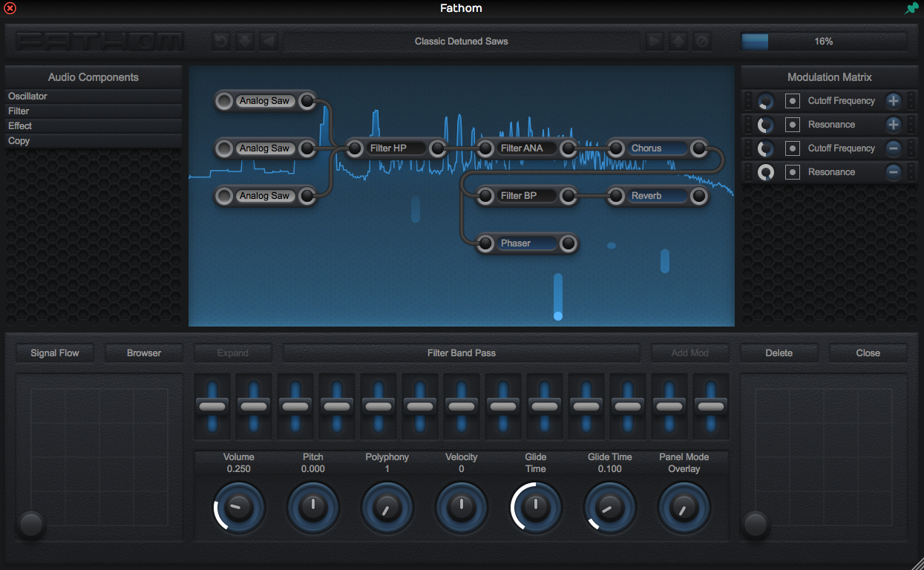Viewport: 924px width, 570px height.
Task: Click the Filter HP input port
Action: 355,148
